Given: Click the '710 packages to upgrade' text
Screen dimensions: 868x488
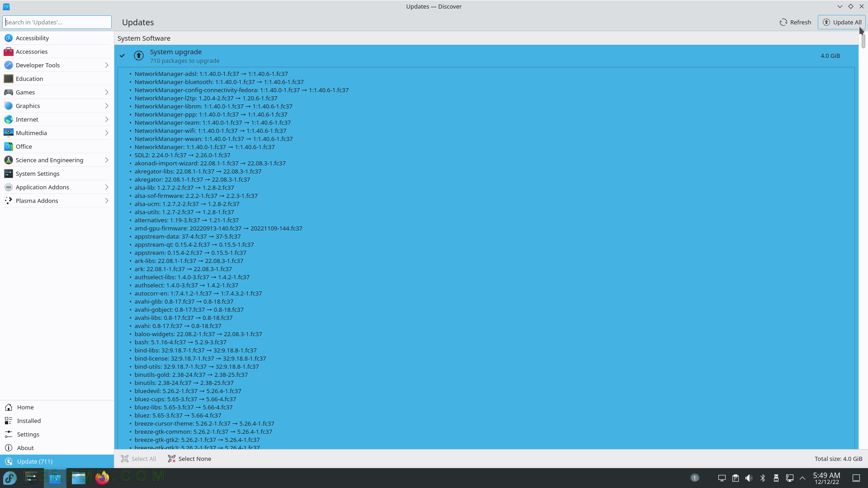Looking at the screenshot, I should (x=184, y=61).
